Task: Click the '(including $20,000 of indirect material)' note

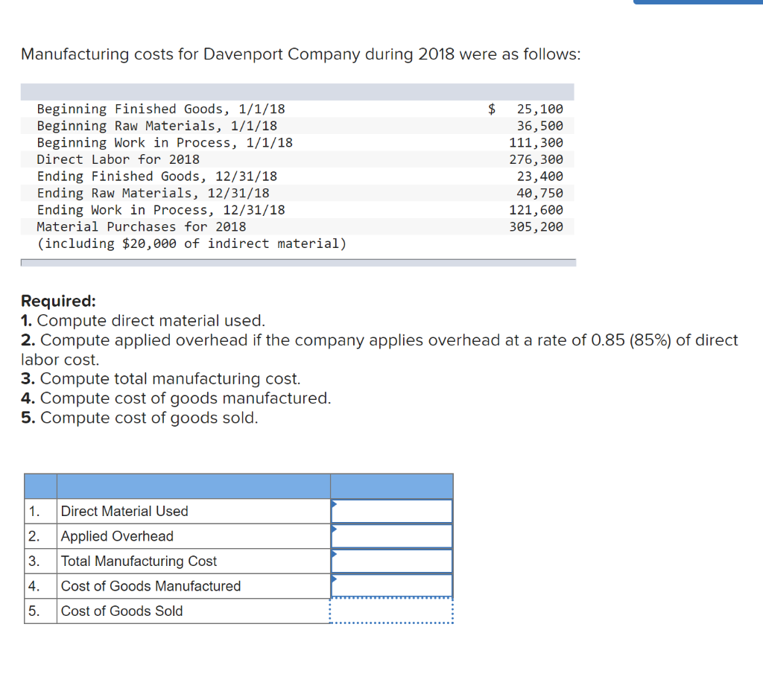Action: (x=191, y=244)
